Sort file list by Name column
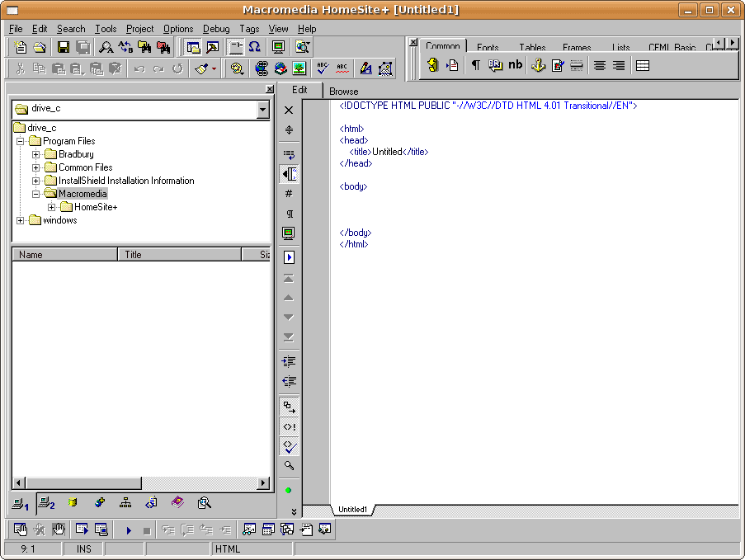This screenshot has height=560, width=745. (x=64, y=255)
